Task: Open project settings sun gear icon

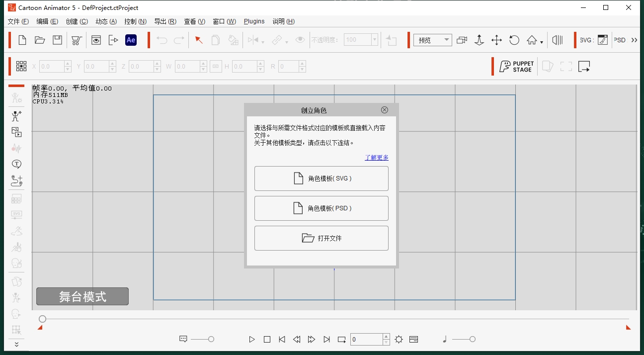Action: click(399, 340)
